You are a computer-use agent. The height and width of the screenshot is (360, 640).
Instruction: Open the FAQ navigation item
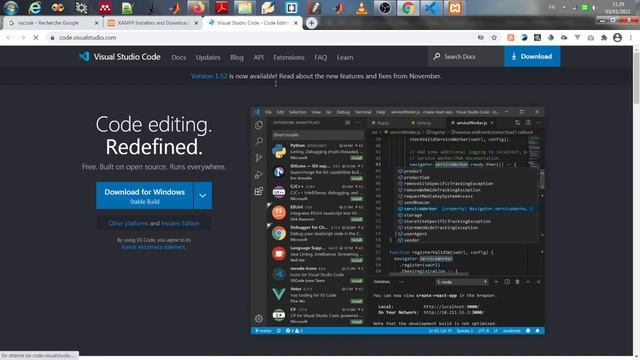coord(320,58)
